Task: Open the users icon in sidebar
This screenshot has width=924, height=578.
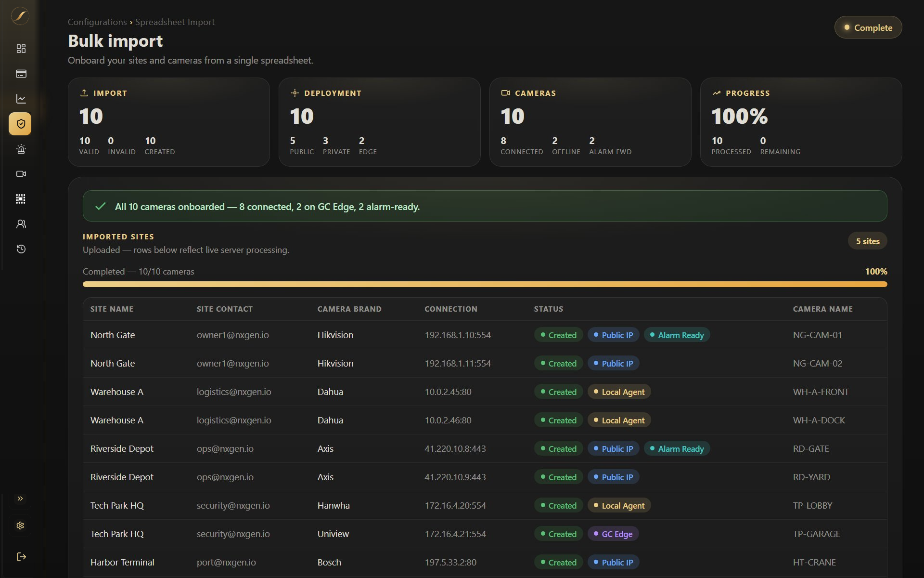Action: point(21,224)
